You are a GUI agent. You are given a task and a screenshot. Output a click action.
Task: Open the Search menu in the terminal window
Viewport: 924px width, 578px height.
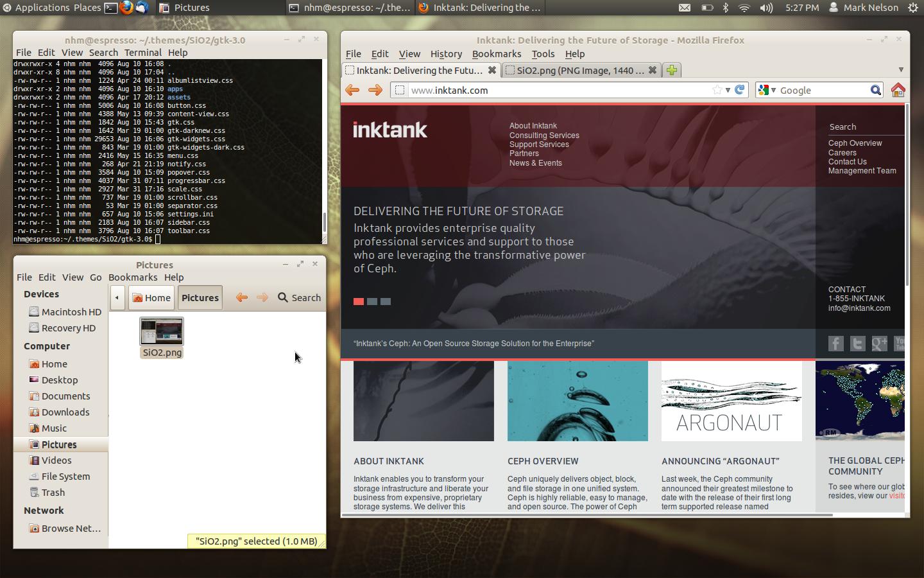(x=103, y=53)
